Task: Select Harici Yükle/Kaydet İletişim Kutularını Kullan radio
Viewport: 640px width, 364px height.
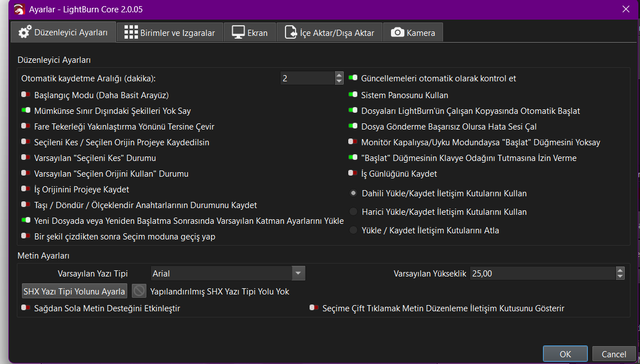Action: [353, 212]
